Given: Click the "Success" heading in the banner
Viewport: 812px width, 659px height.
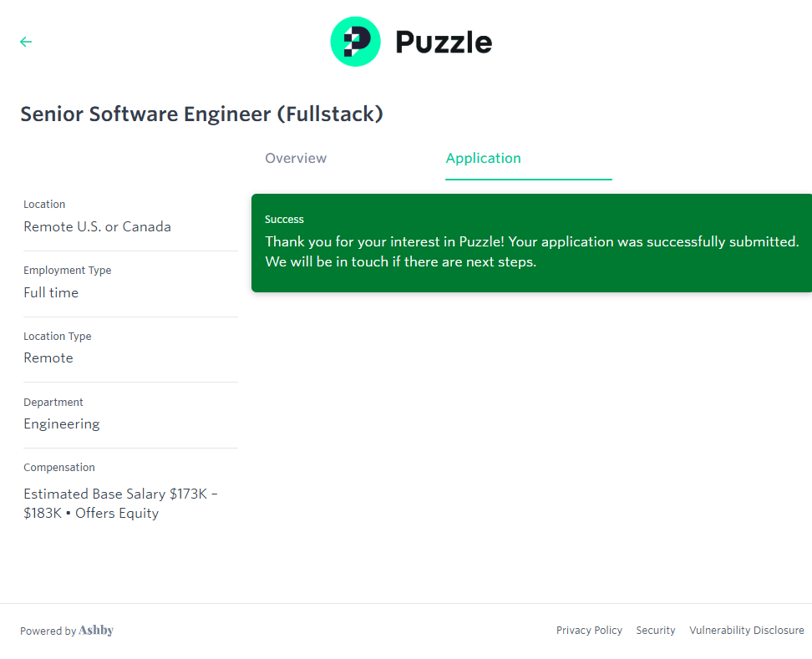Looking at the screenshot, I should click(284, 220).
